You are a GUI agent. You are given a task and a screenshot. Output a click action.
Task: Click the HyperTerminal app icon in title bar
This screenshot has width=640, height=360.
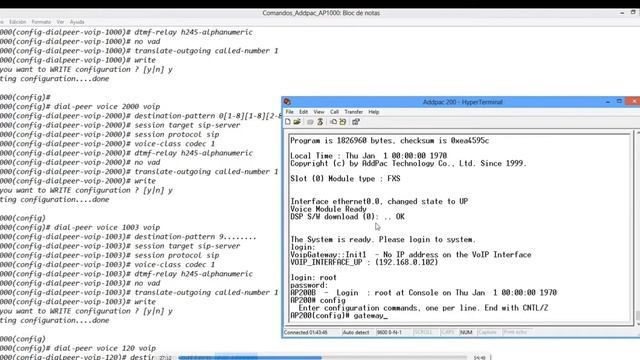coord(287,102)
